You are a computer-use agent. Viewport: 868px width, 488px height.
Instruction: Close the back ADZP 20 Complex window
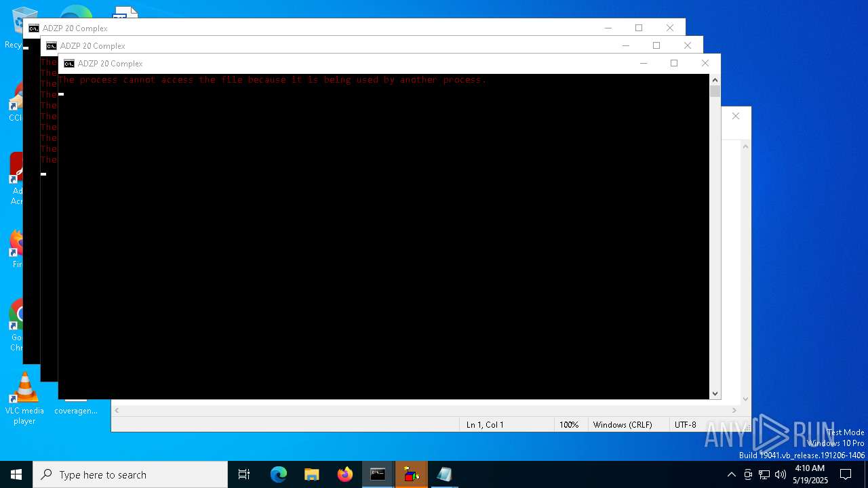pyautogui.click(x=670, y=28)
